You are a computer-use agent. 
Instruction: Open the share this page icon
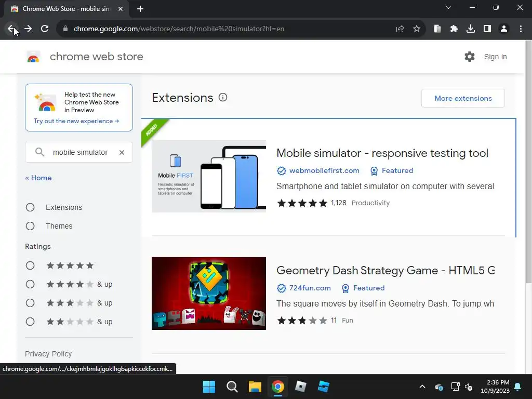pos(400,29)
